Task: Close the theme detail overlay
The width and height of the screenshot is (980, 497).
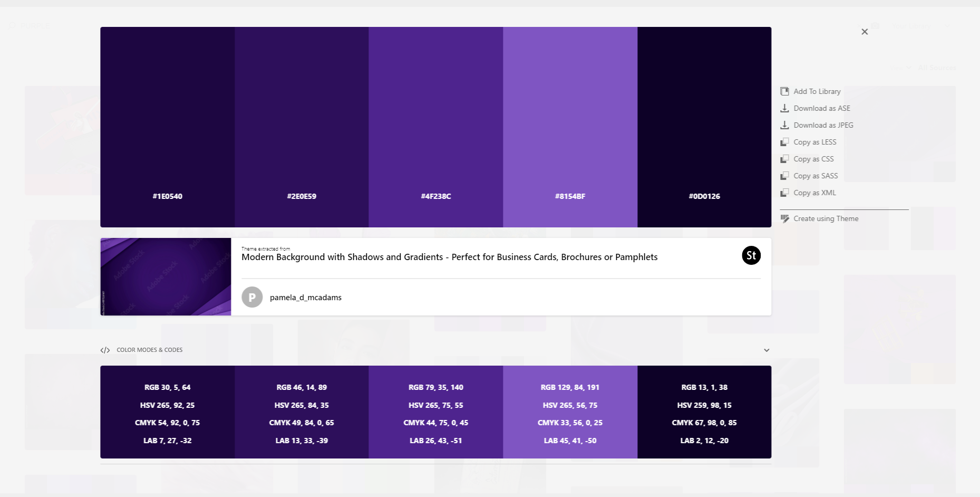Action: click(x=865, y=32)
